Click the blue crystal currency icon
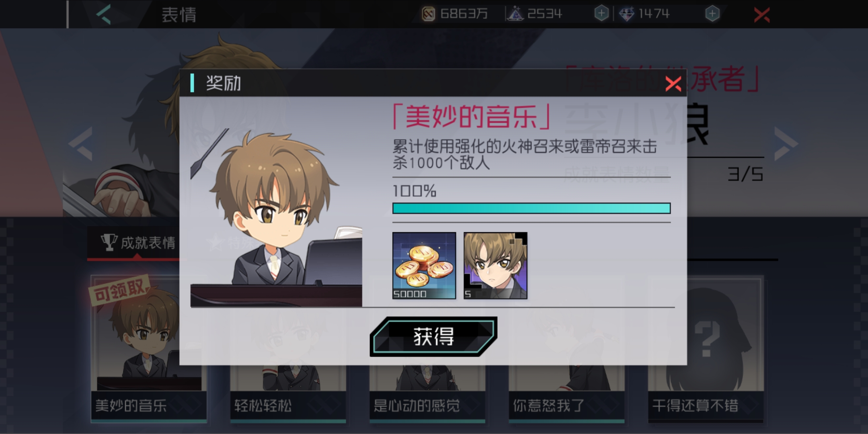Image resolution: width=868 pixels, height=434 pixels. tap(515, 14)
